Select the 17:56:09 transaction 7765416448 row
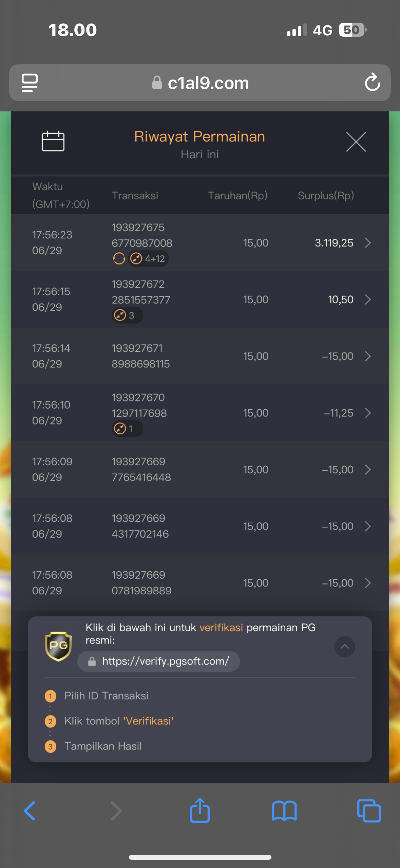Screen dimensions: 400x868 click(199, 470)
